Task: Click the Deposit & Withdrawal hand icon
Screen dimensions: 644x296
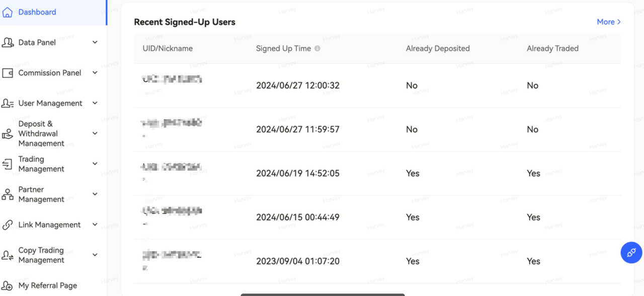Action: 8,134
